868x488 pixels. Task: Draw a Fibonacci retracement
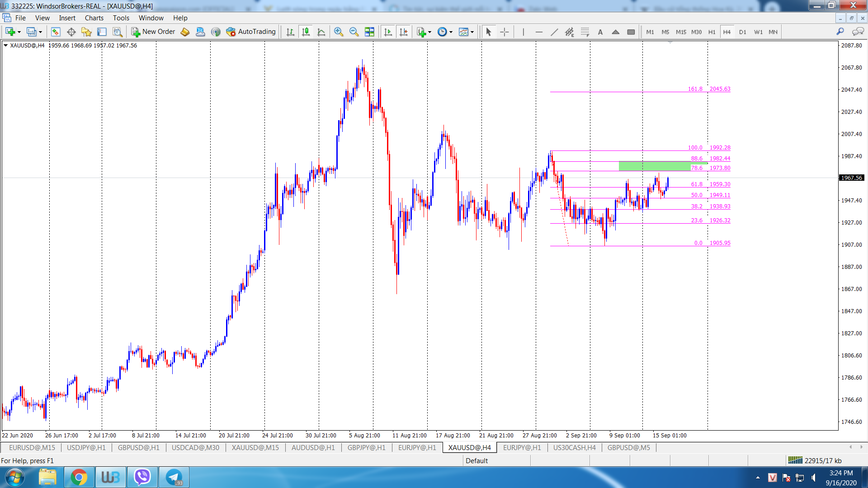585,32
